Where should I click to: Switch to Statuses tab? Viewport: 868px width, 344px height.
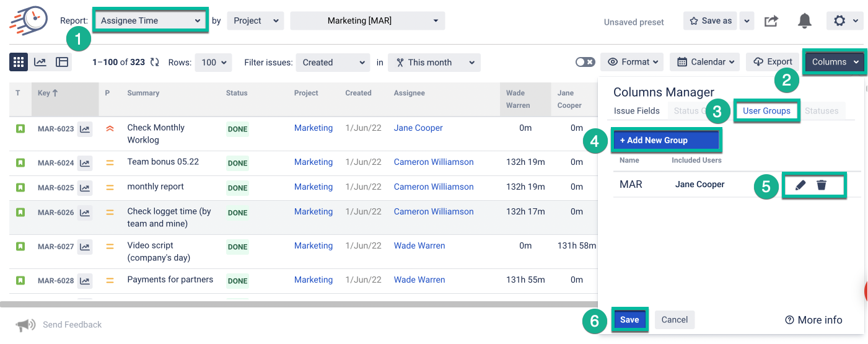point(822,111)
